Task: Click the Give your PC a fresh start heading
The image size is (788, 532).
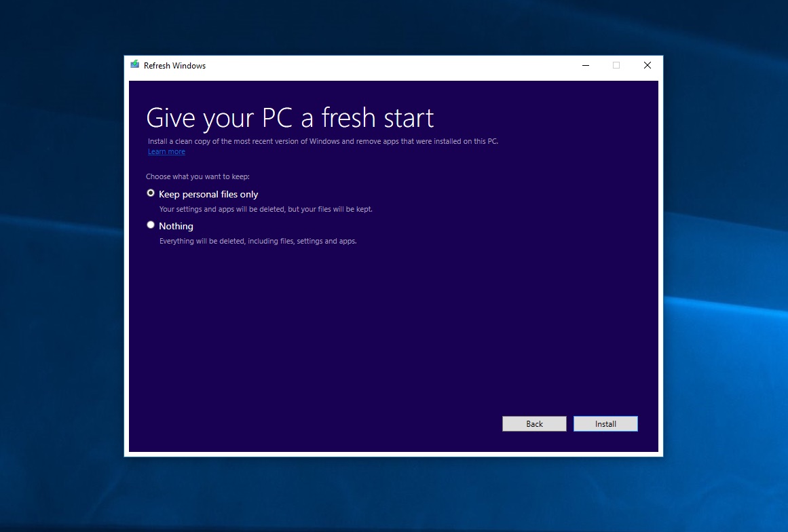Action: click(290, 117)
